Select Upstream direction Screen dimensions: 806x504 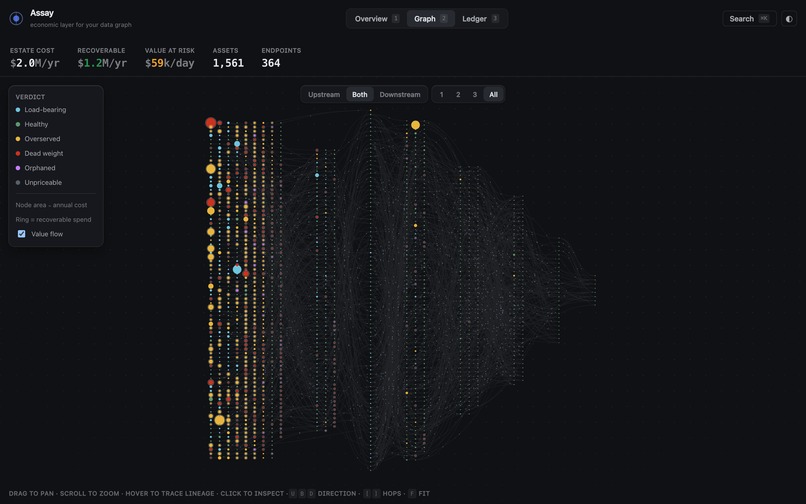click(x=324, y=95)
